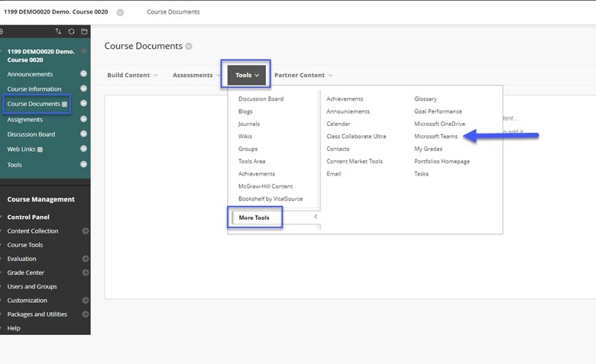This screenshot has height=364, width=596.
Task: Open the Partner Content menu
Action: coord(303,75)
